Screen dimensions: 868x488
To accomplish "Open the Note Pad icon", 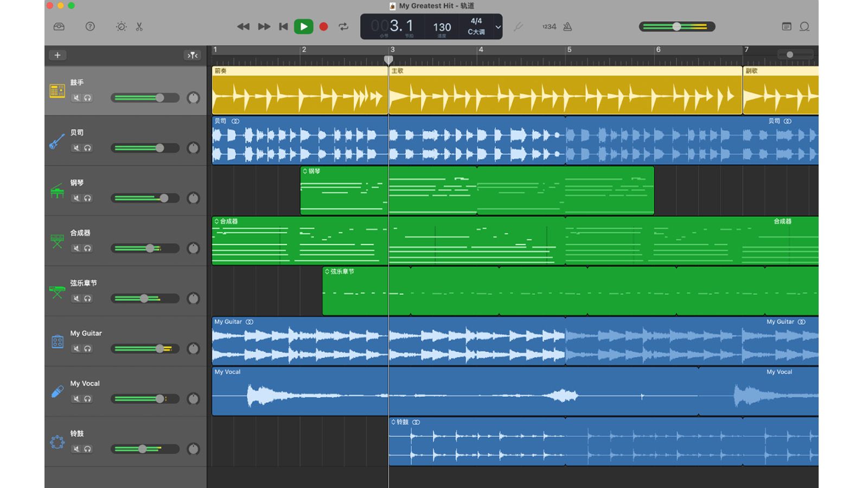I will pos(786,27).
